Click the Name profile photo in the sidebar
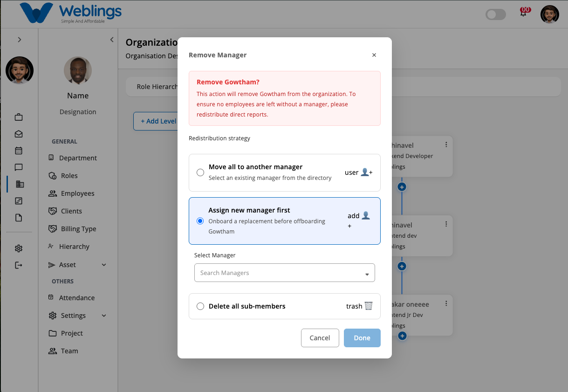Viewport: 568px width, 392px height. tap(78, 71)
